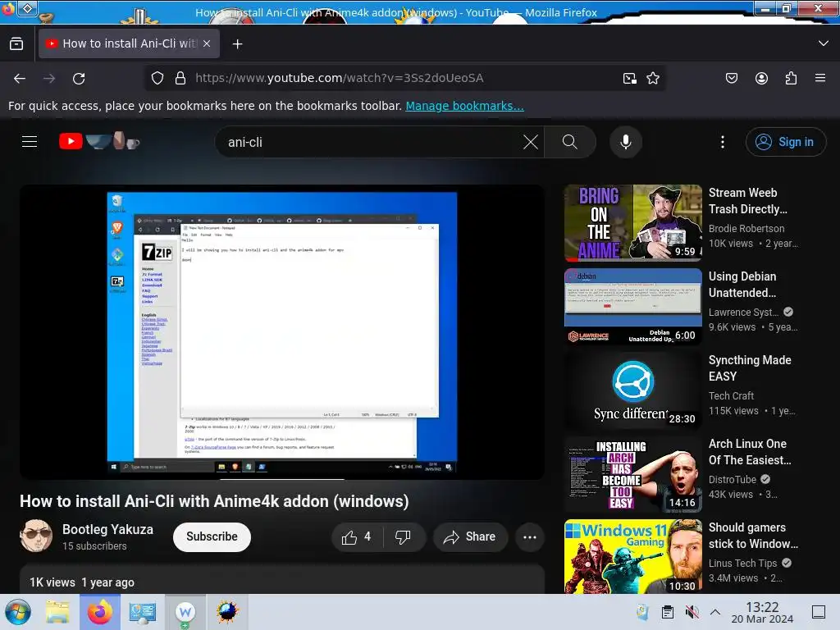
Task: Click the Brodie Robertson channel name
Action: [x=746, y=228]
